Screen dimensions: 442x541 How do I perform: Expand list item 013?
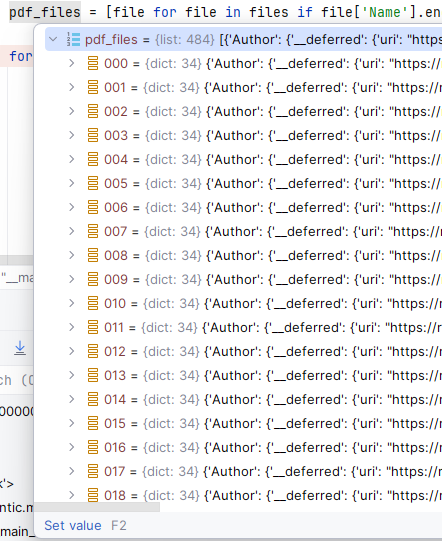click(x=71, y=375)
